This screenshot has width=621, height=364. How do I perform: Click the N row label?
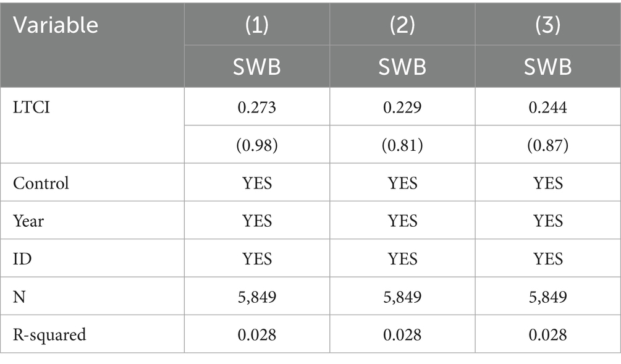(x=19, y=297)
